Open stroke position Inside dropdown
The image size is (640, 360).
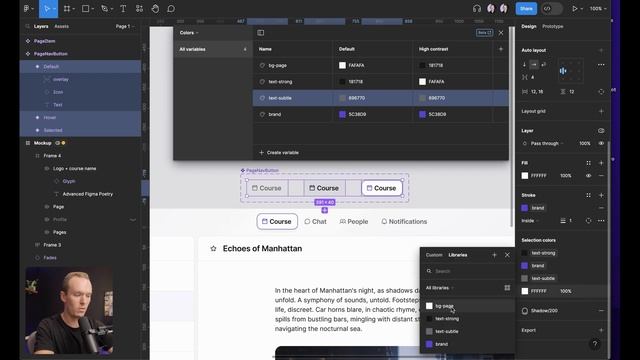tap(530, 221)
